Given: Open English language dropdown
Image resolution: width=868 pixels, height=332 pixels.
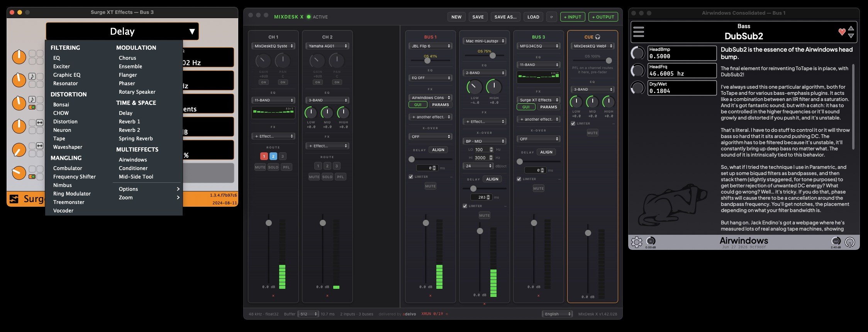Looking at the screenshot, I should 557,314.
